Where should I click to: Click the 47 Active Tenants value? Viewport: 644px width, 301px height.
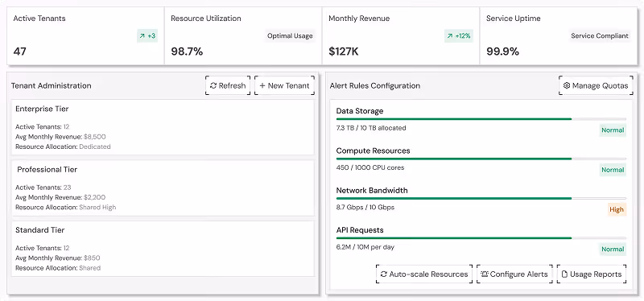click(x=19, y=52)
